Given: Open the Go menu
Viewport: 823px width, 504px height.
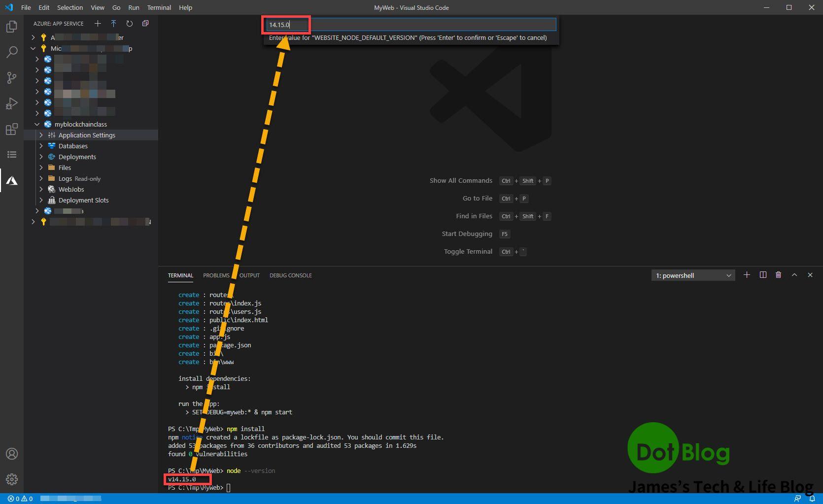Looking at the screenshot, I should (x=116, y=7).
